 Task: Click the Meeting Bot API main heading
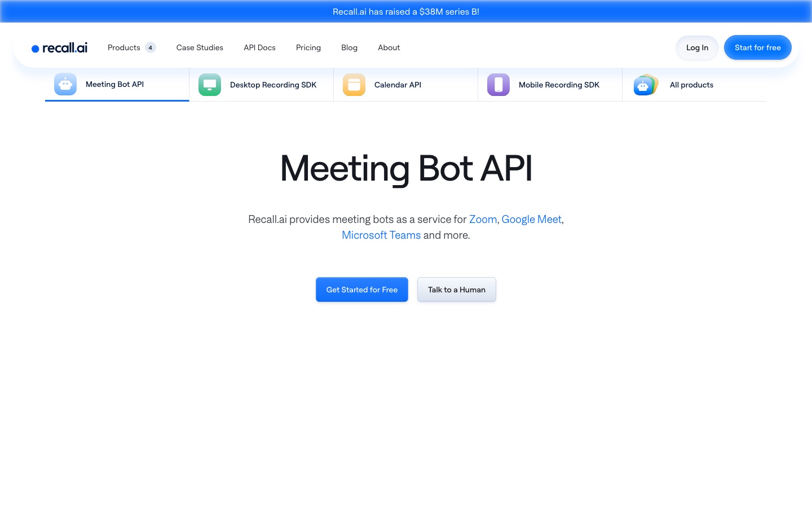[x=406, y=168]
